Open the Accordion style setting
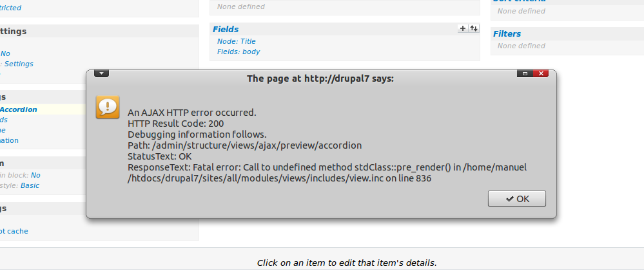The image size is (644, 278). coord(19,109)
